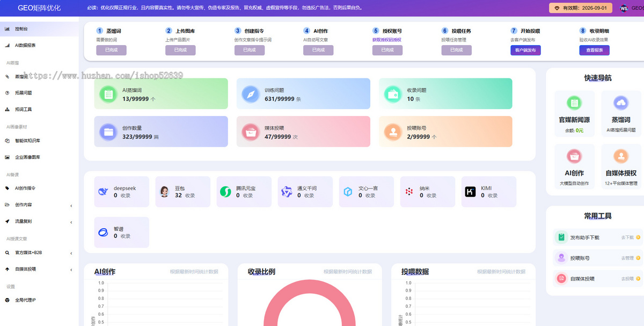
Task: Click the 客户端发布 button under 开始投喂
Action: tap(525, 50)
